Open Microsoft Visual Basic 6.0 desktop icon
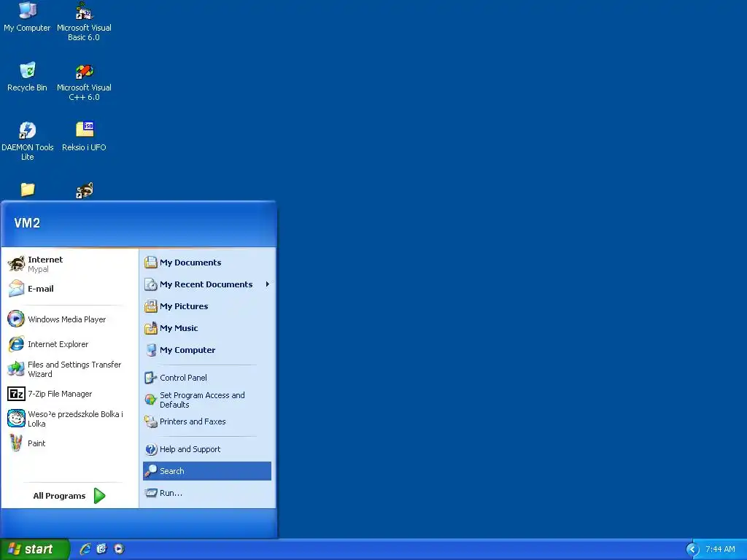 coord(84,21)
